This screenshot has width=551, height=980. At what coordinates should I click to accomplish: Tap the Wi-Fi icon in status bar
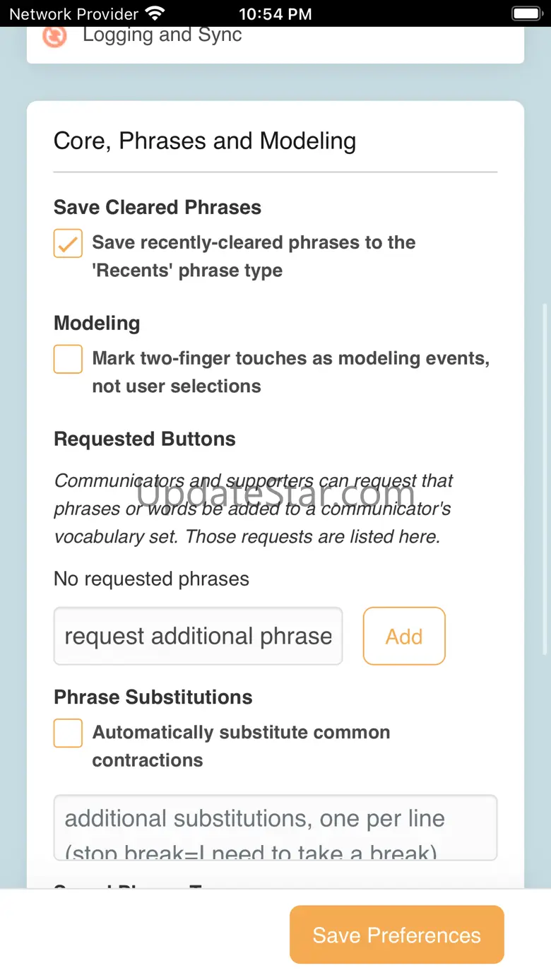click(154, 13)
